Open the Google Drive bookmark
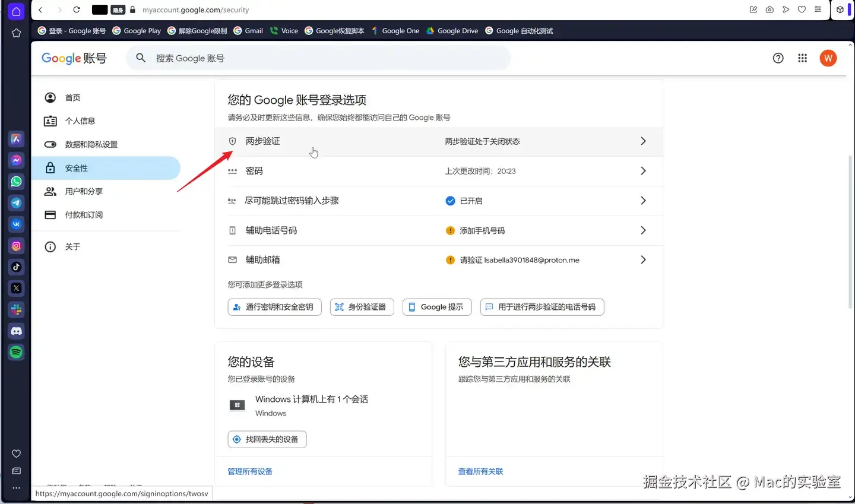This screenshot has height=504, width=855. pos(452,31)
